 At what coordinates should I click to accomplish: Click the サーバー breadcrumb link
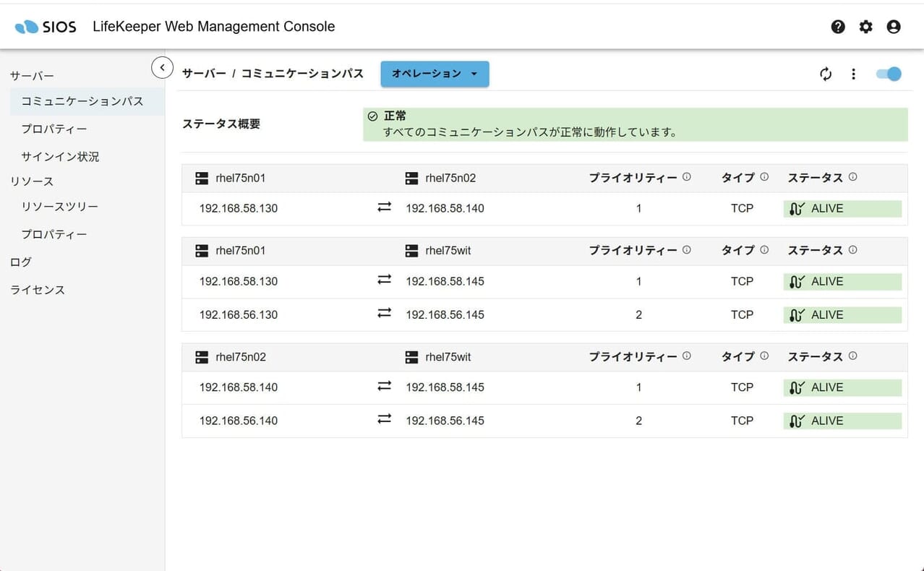204,74
